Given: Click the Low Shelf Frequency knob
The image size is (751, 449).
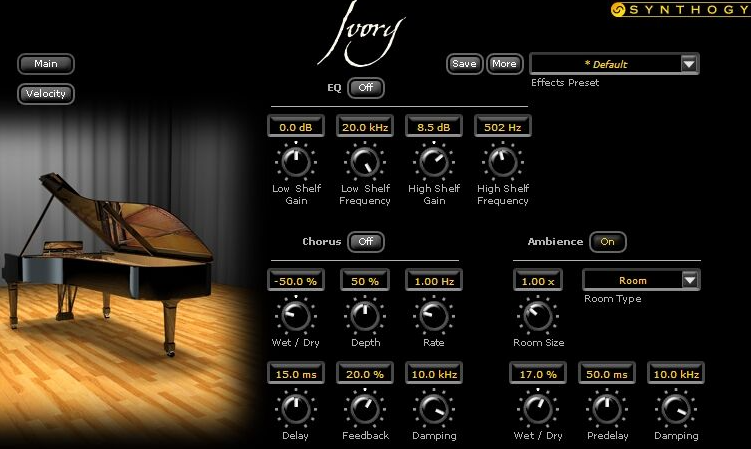Looking at the screenshot, I should 364,162.
